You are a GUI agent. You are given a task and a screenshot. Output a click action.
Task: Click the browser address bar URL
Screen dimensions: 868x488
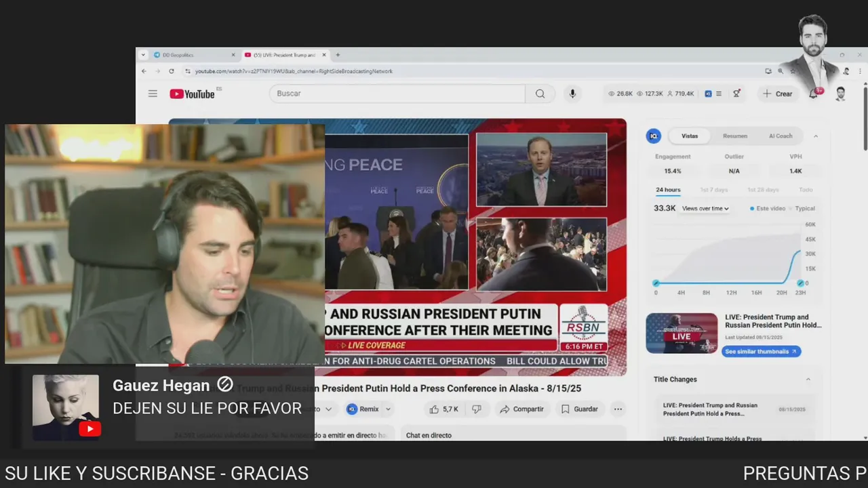(x=294, y=71)
